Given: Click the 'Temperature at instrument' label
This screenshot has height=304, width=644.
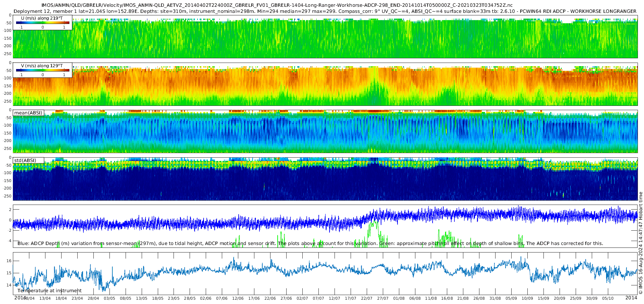Looking at the screenshot, I should click(49, 291).
